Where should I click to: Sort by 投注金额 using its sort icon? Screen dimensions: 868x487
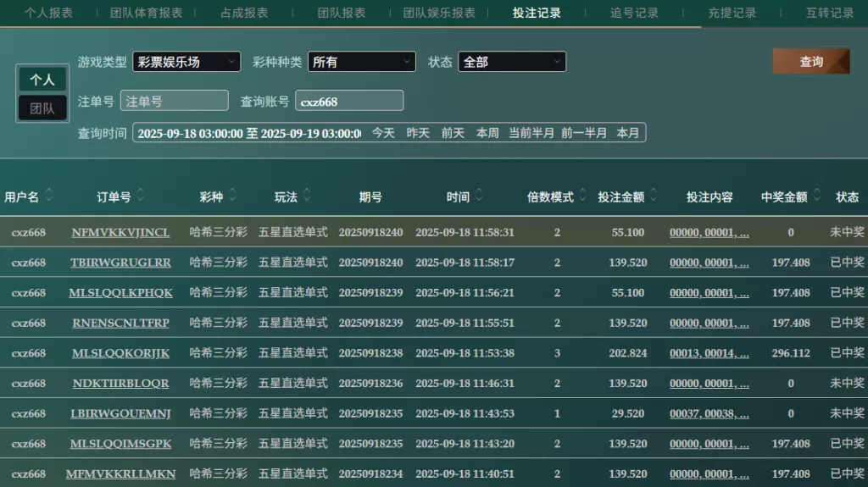tap(654, 196)
